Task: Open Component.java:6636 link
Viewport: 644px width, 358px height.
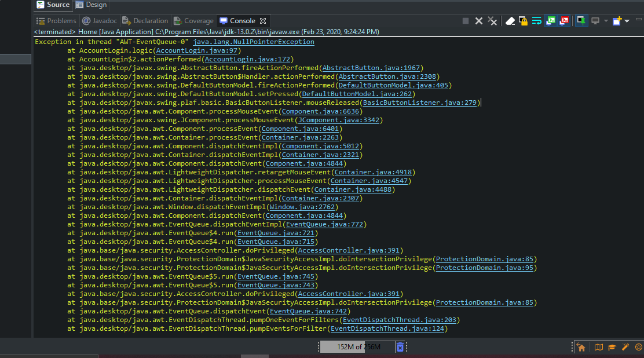Action: (320, 111)
